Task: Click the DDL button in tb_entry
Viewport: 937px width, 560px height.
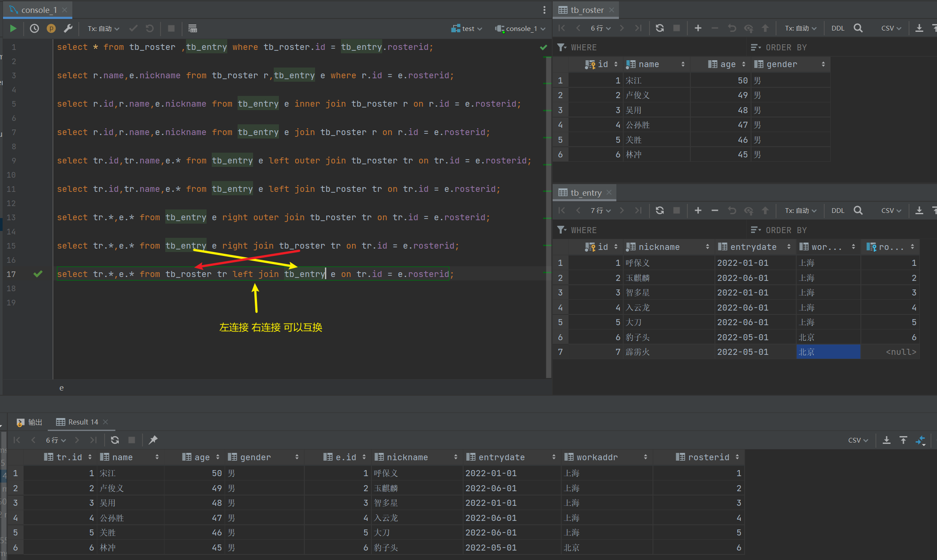Action: [838, 210]
